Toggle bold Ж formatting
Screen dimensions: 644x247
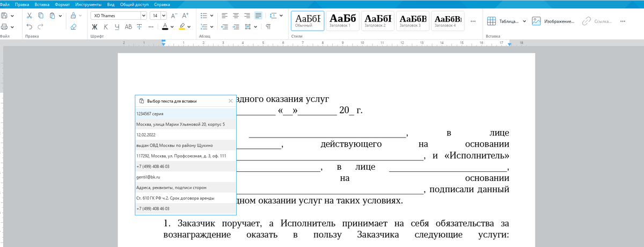(x=94, y=26)
